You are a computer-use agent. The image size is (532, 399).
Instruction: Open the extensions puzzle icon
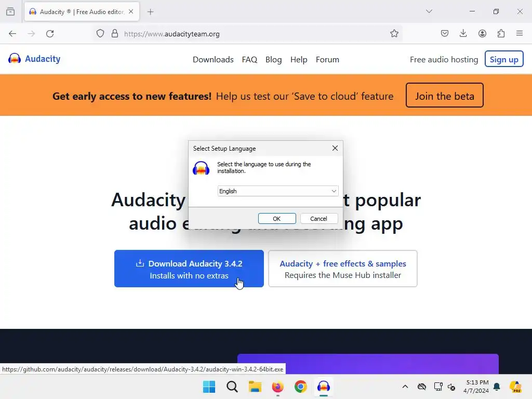pyautogui.click(x=501, y=34)
